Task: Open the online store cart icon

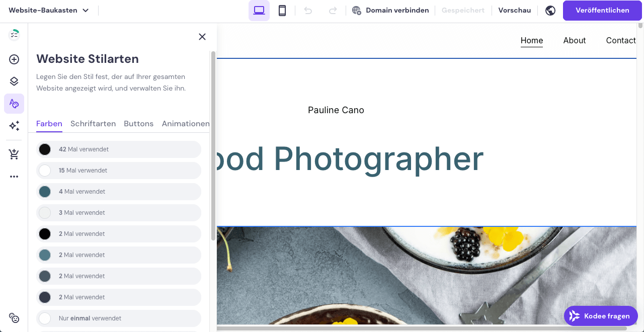Action: pos(14,154)
